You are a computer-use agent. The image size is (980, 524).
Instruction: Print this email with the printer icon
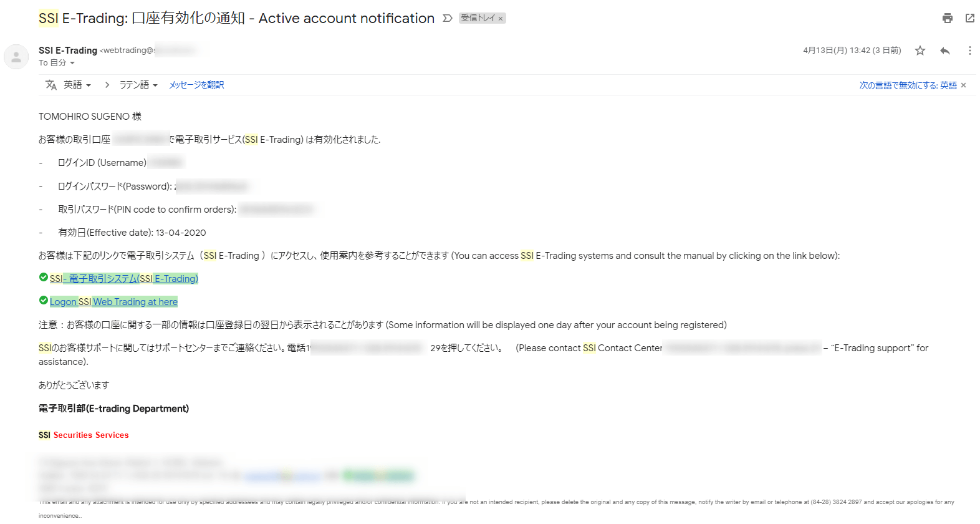coord(948,18)
